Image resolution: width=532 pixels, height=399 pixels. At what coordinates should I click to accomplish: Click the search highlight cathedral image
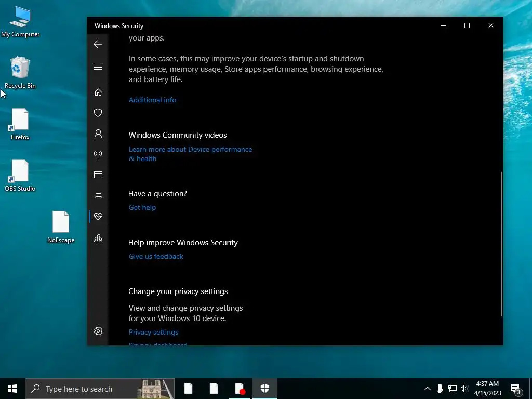[155, 389]
